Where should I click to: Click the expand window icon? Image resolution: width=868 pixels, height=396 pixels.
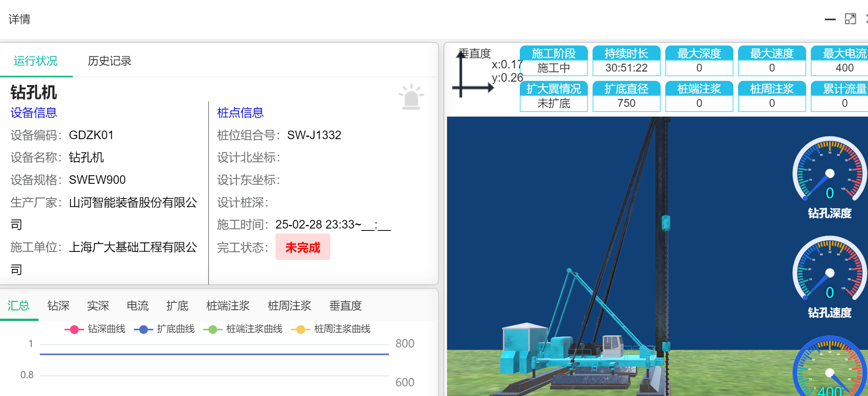tap(850, 19)
